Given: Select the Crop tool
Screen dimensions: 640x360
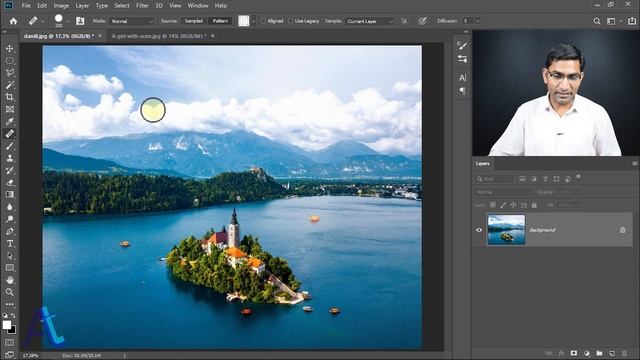Looking at the screenshot, I should [9, 97].
